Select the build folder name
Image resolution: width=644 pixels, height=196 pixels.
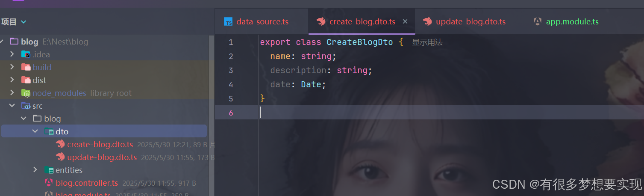42,67
